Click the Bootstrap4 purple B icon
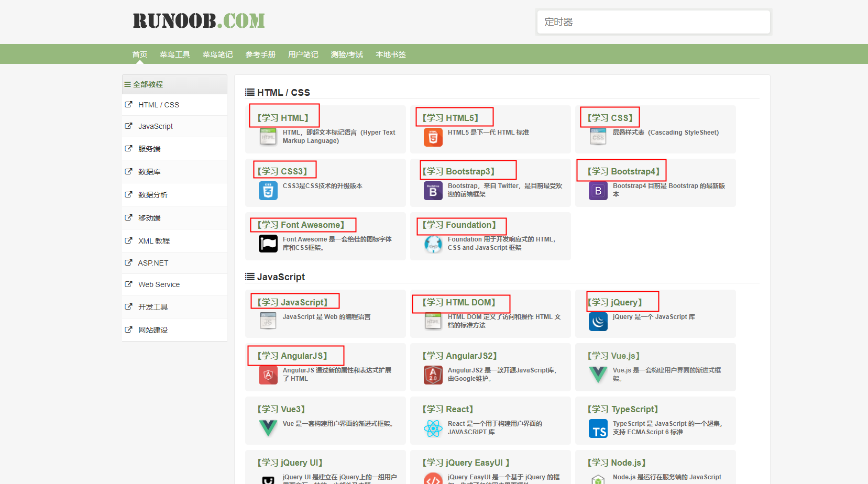 point(598,191)
